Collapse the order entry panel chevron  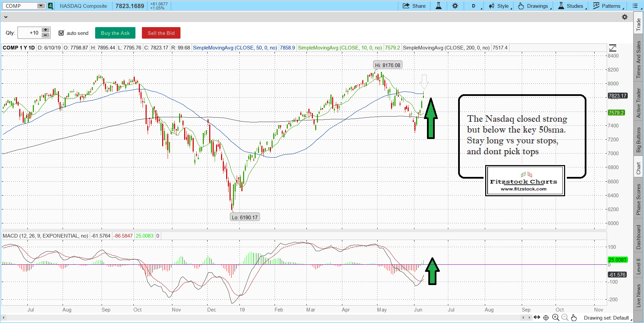click(5, 17)
